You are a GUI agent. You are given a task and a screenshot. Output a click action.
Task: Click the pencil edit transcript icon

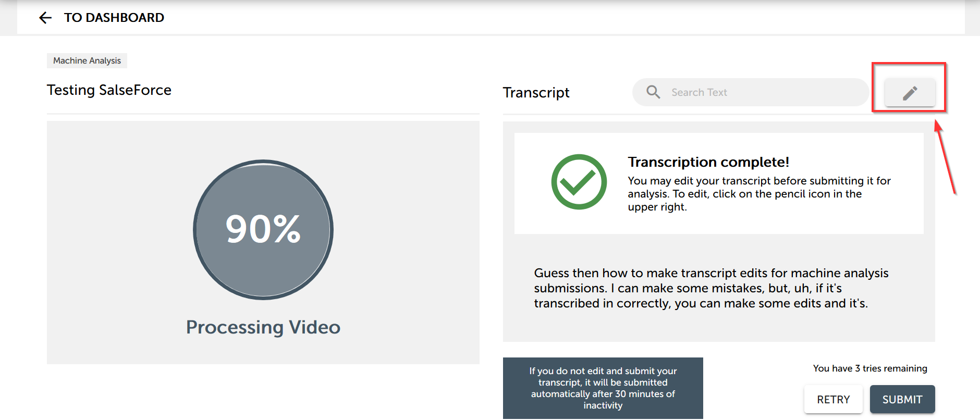[910, 93]
